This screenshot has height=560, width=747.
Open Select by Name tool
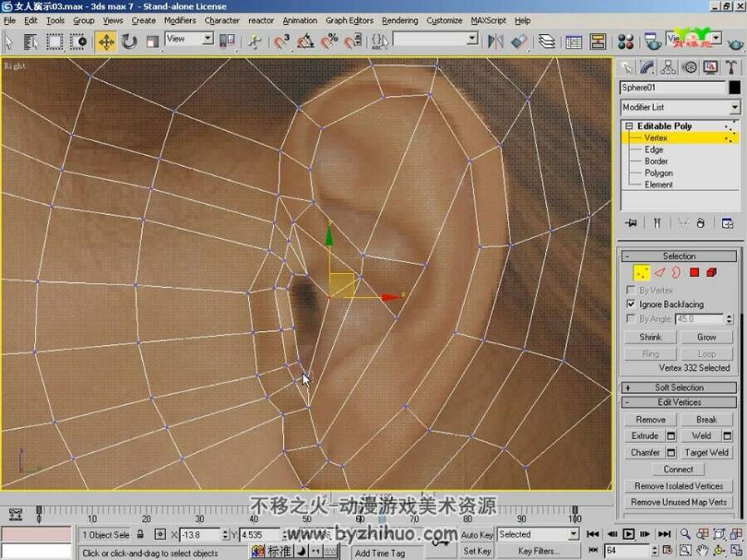pyautogui.click(x=31, y=42)
